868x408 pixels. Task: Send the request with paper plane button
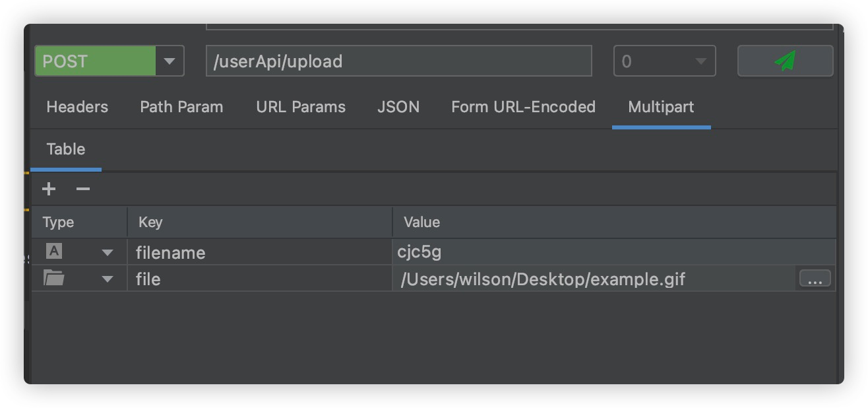[785, 61]
